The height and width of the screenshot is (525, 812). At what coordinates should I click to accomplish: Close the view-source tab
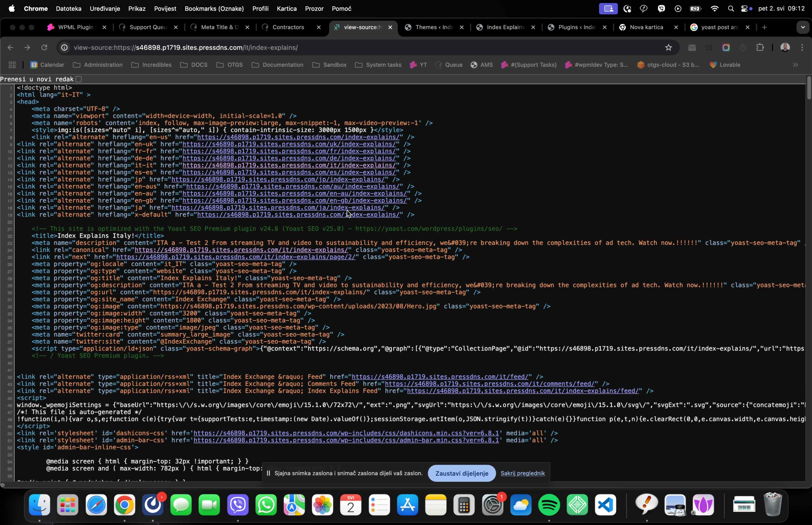[390, 27]
